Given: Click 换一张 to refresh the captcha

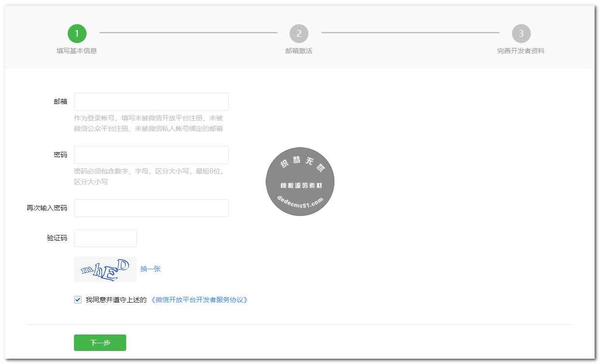Looking at the screenshot, I should [x=151, y=269].
